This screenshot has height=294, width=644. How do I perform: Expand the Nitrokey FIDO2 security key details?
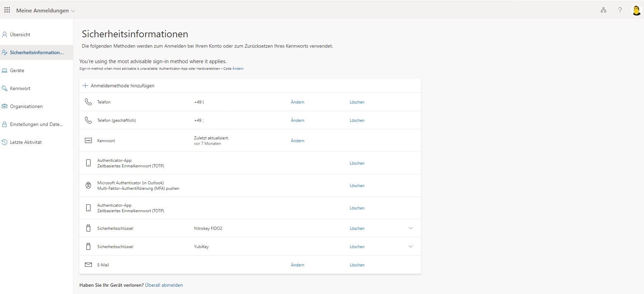[x=411, y=228]
